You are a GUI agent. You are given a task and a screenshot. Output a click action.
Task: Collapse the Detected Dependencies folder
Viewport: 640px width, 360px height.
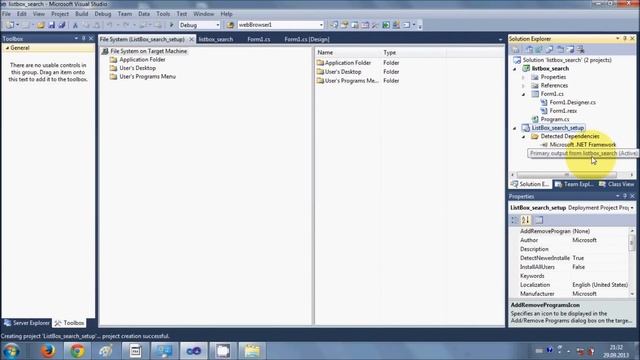tap(524, 137)
